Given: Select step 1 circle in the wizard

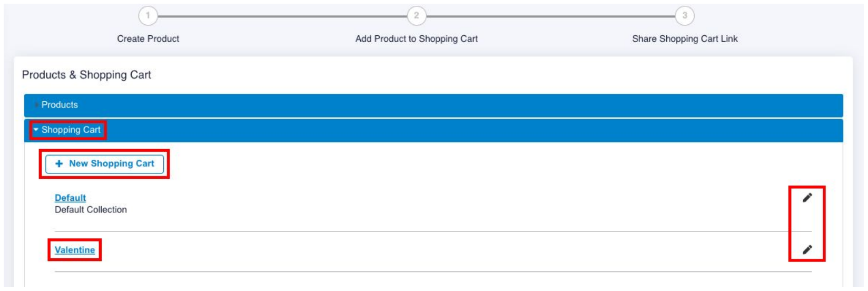Looking at the screenshot, I should pyautogui.click(x=148, y=15).
